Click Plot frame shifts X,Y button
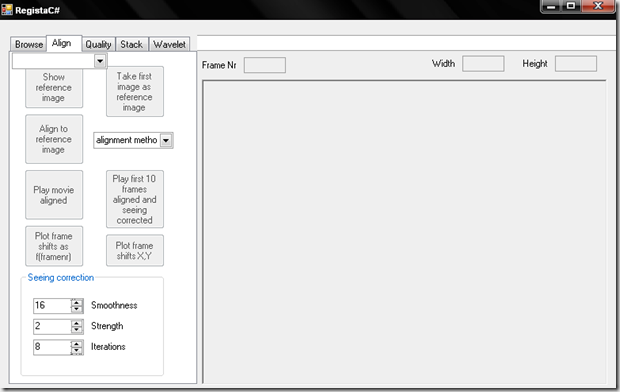The width and height of the screenshot is (620, 392). 134,250
